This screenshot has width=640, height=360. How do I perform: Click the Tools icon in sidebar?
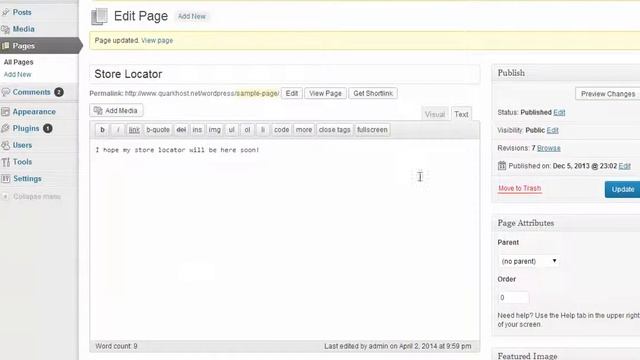point(6,162)
